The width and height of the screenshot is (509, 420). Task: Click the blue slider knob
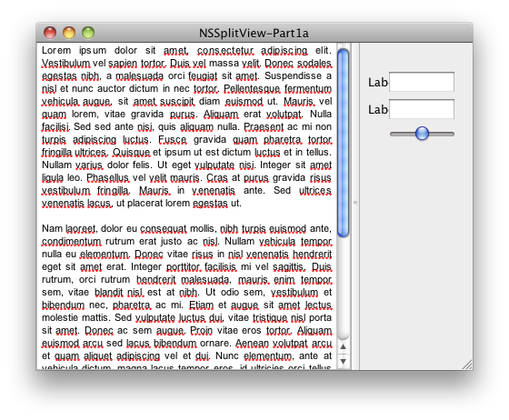point(422,134)
